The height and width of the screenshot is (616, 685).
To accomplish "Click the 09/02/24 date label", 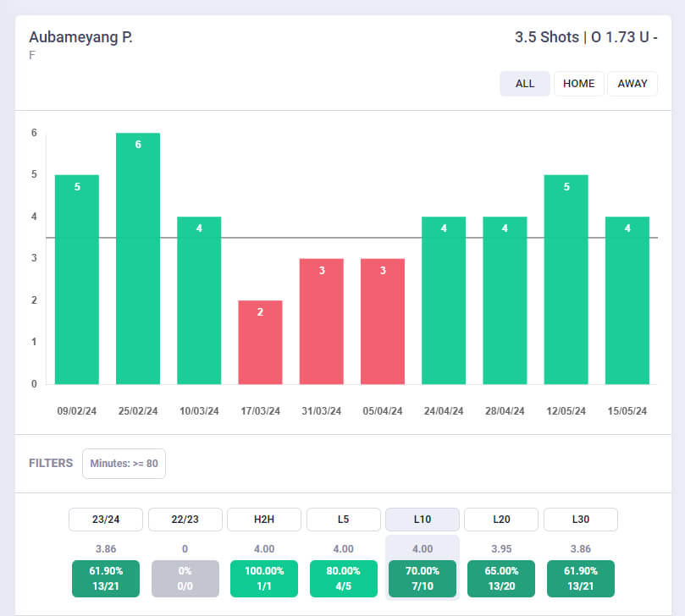I will 77,411.
